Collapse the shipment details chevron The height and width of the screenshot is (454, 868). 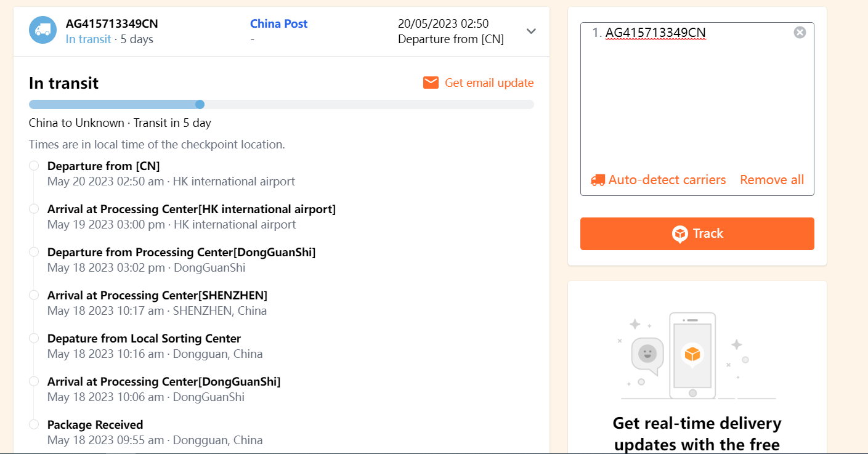(531, 31)
